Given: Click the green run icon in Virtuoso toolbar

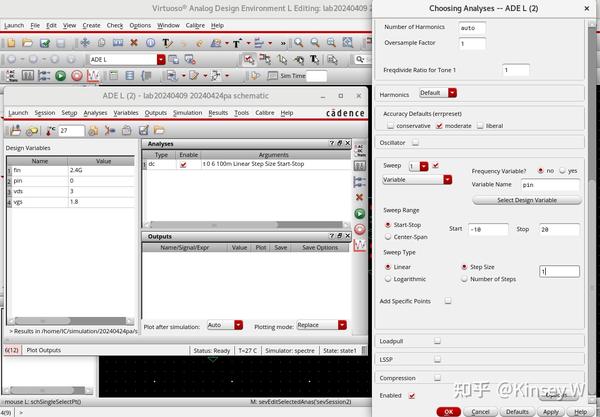Looking at the screenshot, I should tap(60, 76).
